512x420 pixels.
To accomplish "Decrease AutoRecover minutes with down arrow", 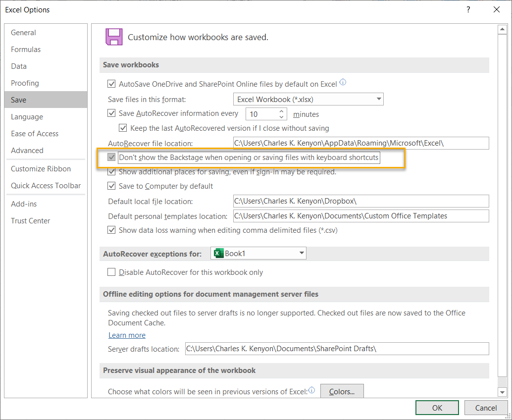I will pyautogui.click(x=281, y=117).
